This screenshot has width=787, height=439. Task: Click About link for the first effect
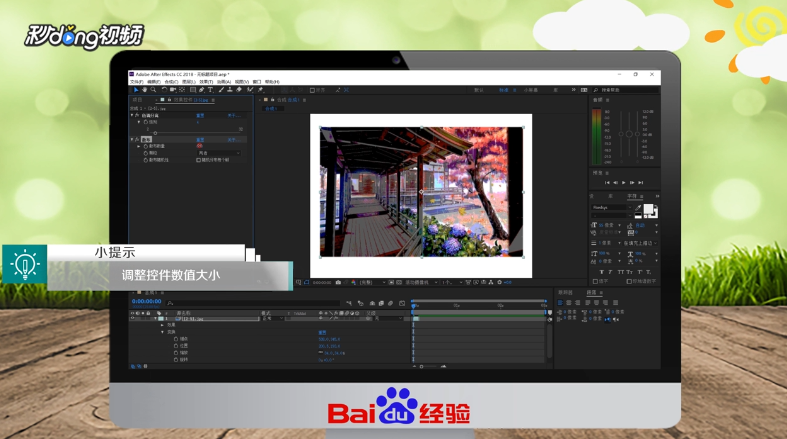pyautogui.click(x=234, y=115)
